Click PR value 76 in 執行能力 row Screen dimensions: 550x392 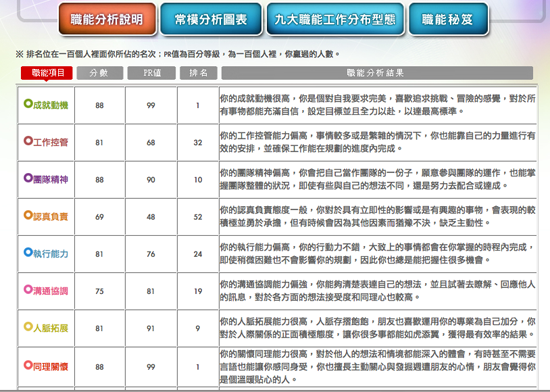(x=151, y=254)
